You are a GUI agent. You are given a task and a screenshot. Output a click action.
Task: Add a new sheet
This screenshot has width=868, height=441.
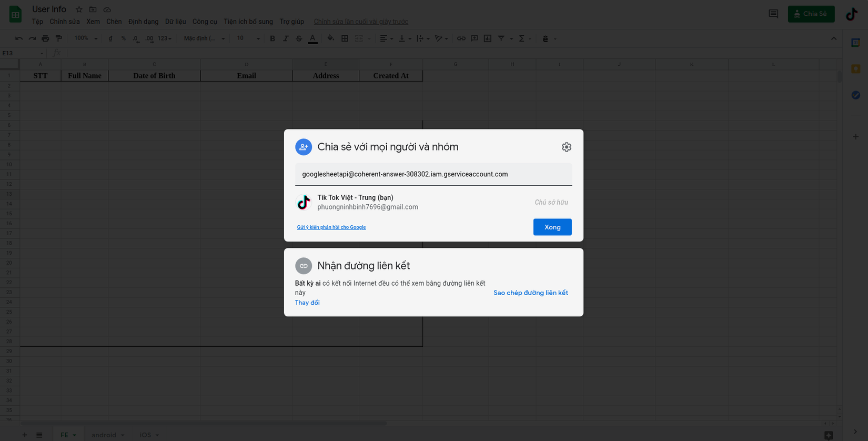tap(25, 435)
